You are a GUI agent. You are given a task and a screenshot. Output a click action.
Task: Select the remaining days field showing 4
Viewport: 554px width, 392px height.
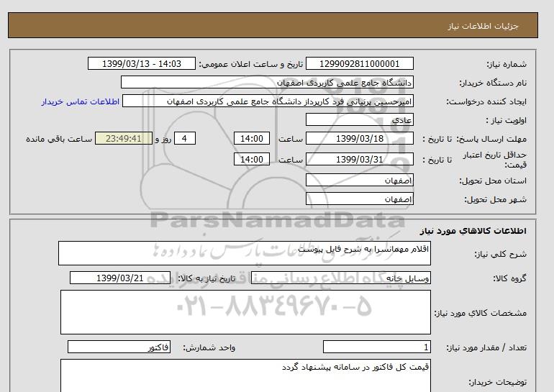point(185,138)
